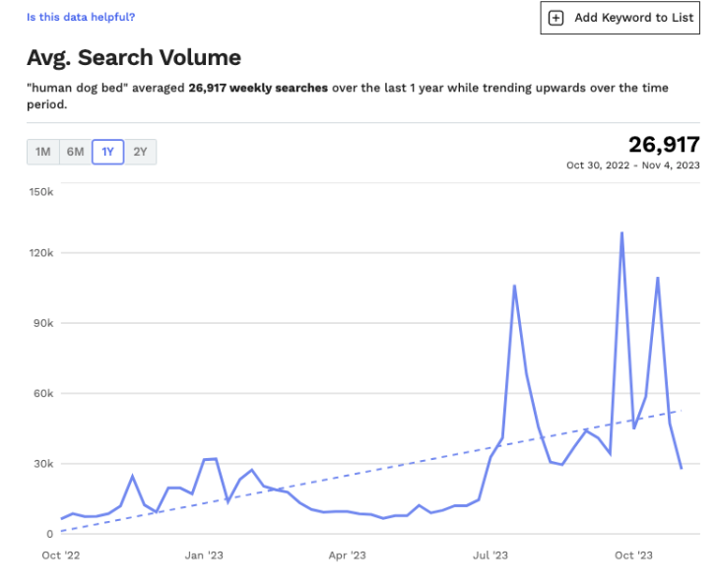Click the Oct '22 axis label

[60, 555]
